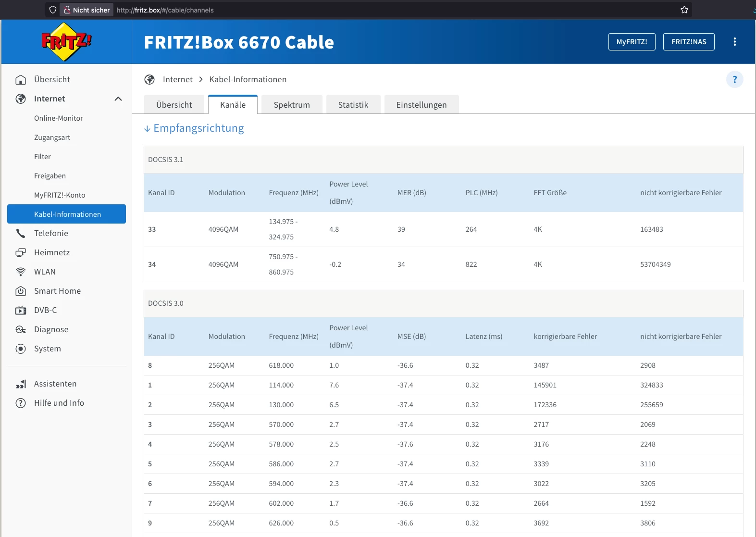Click correctable errors value 3692
Image resolution: width=756 pixels, height=537 pixels.
[x=541, y=523]
